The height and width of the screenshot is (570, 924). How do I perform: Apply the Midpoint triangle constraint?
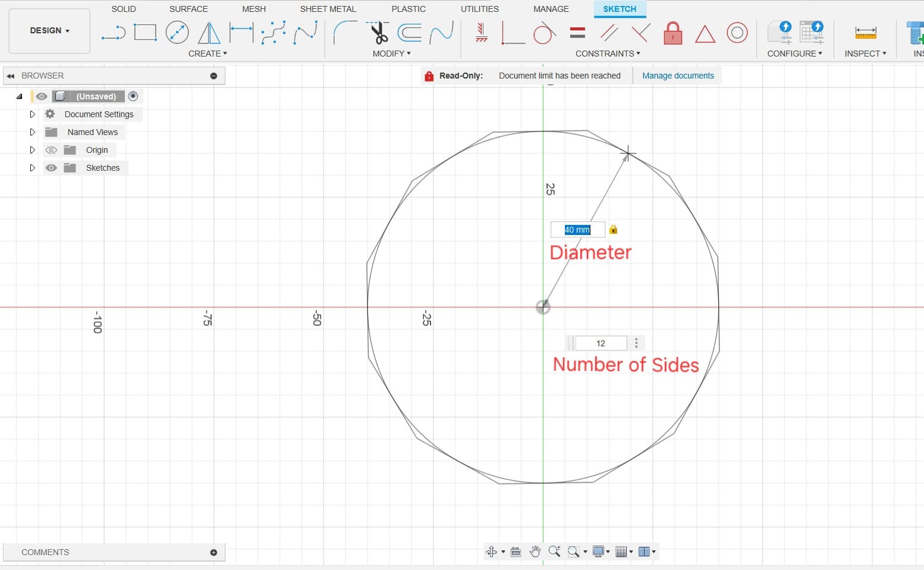(x=705, y=34)
